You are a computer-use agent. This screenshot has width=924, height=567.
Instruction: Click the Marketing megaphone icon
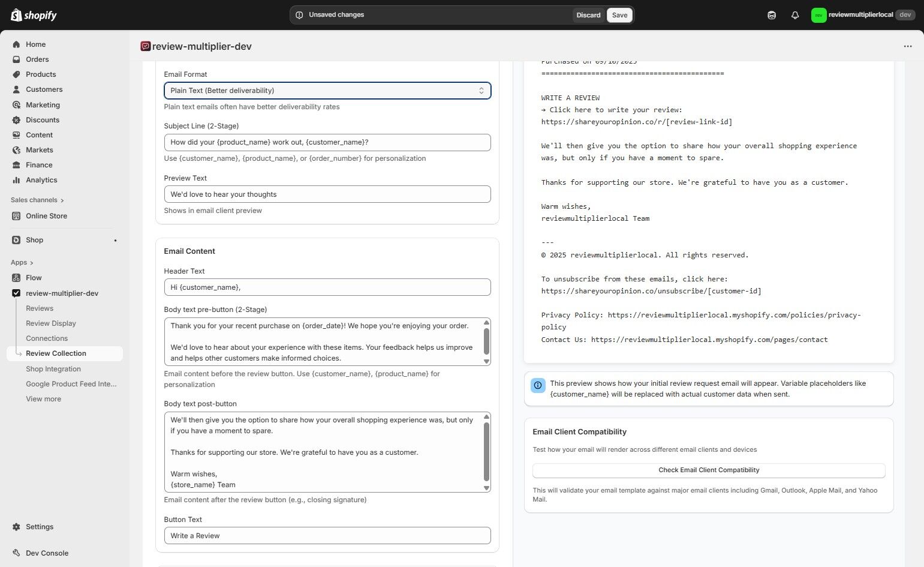[x=17, y=104]
